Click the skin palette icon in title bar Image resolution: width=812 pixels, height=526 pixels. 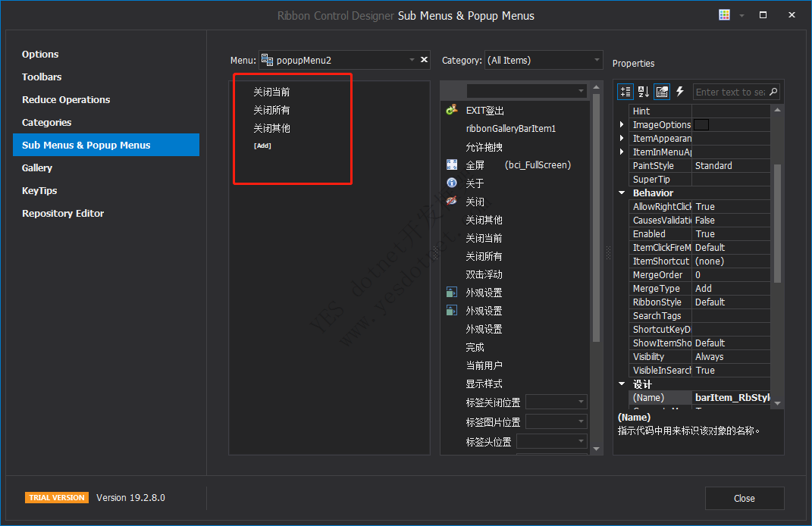(725, 15)
